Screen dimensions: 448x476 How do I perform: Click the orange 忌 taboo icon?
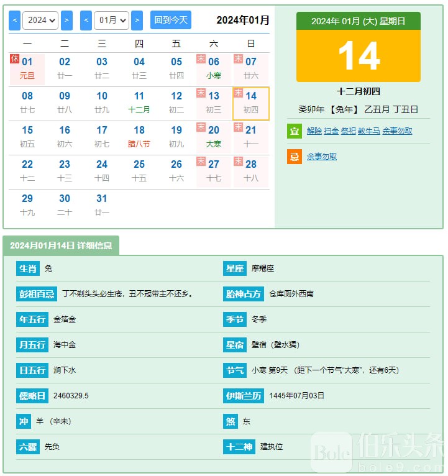[x=294, y=157]
